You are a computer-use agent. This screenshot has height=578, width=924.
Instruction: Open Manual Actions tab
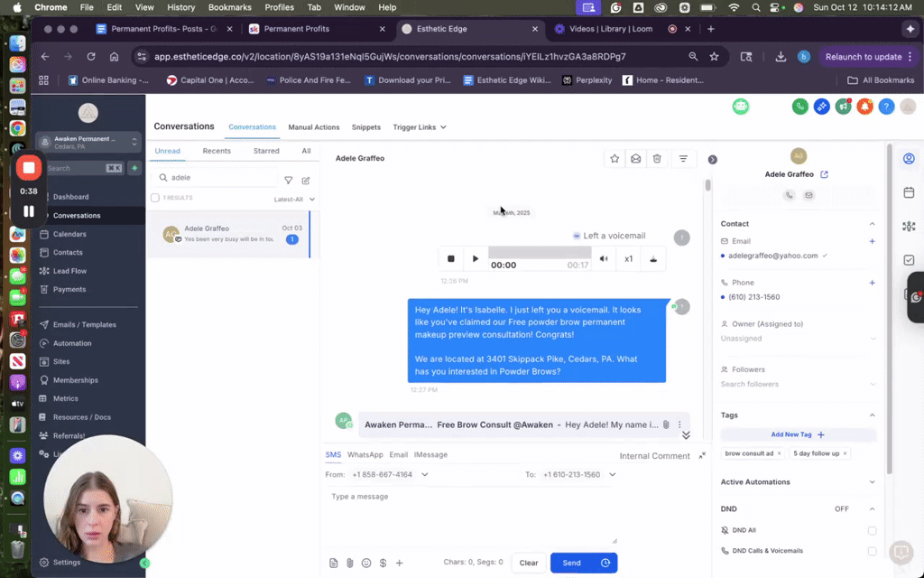click(313, 127)
